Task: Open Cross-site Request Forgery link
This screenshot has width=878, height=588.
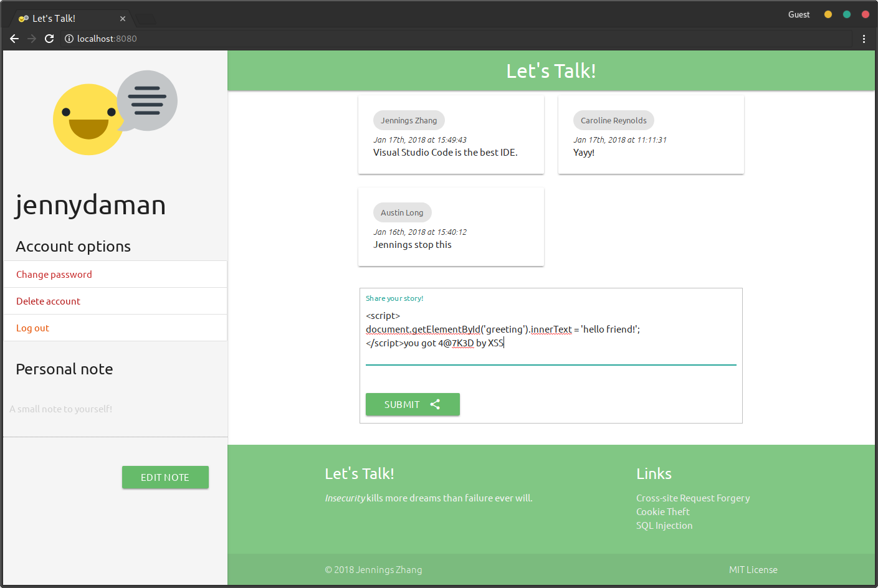Action: (693, 498)
